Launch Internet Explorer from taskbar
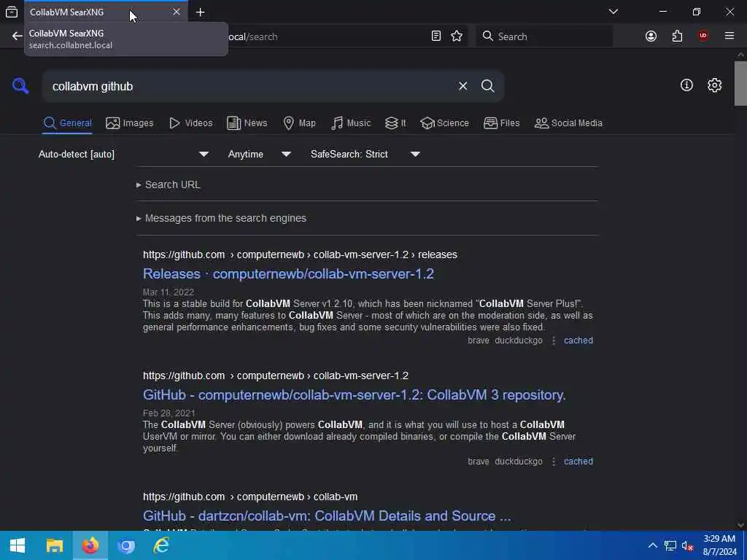Viewport: 747px width, 560px height. [x=161, y=545]
